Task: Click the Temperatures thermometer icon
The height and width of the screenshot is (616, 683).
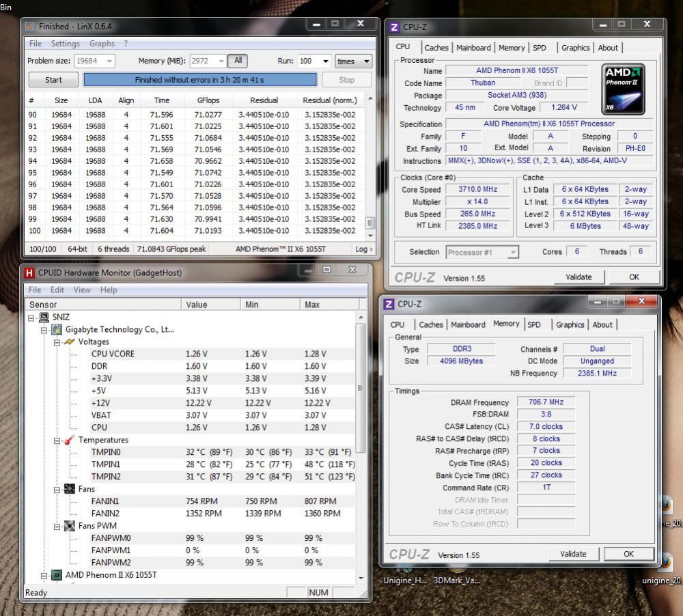Action: 70,440
